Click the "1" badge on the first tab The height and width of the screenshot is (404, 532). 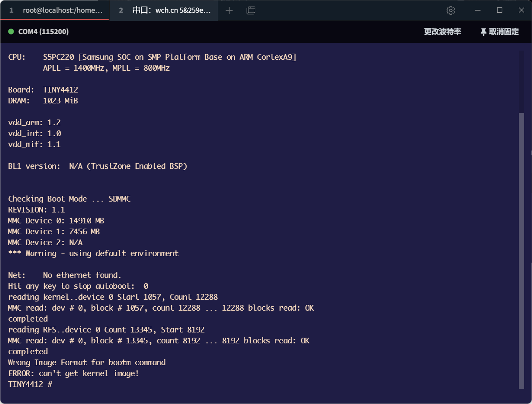pos(11,10)
